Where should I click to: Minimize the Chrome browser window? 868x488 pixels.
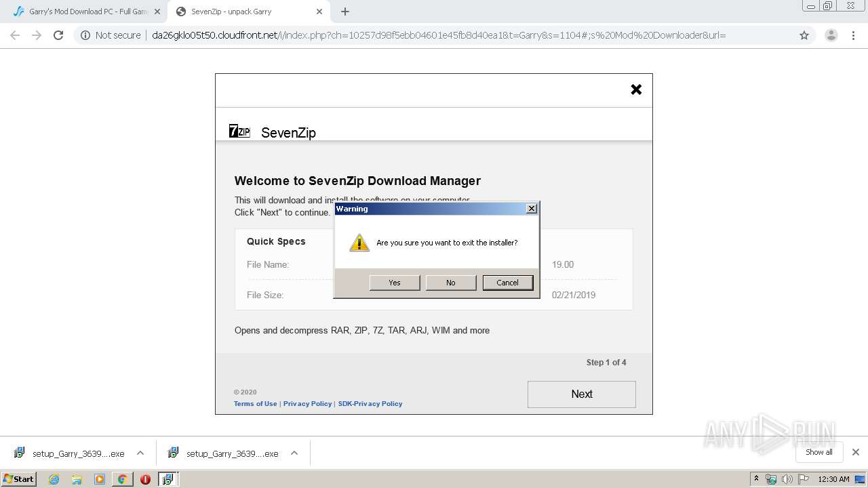810,6
